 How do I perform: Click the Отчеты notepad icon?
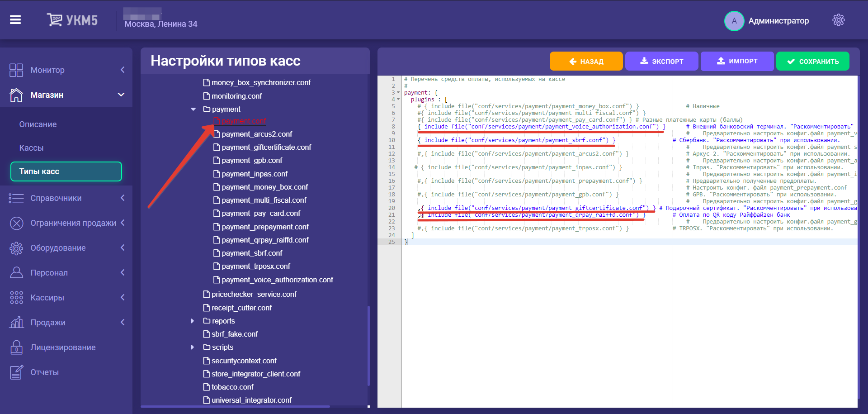point(16,372)
